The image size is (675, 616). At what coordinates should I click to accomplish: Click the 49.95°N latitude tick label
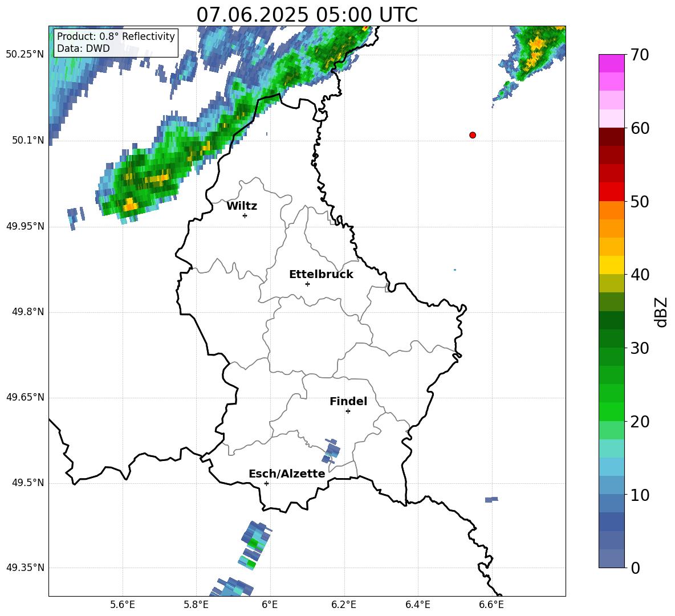(25, 226)
